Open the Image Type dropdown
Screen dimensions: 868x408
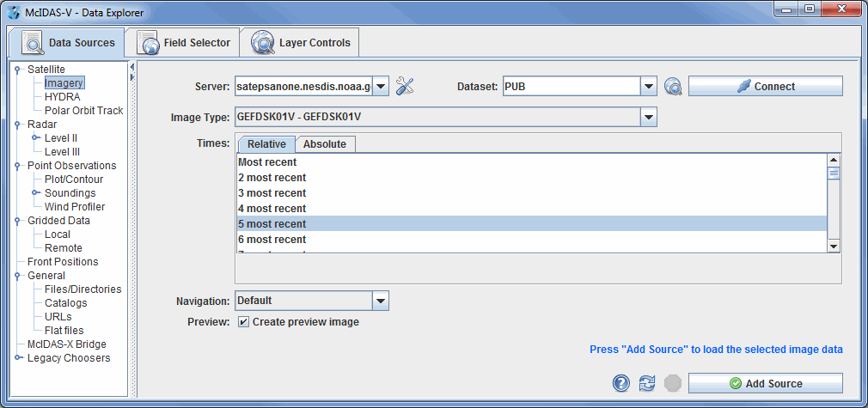[649, 117]
